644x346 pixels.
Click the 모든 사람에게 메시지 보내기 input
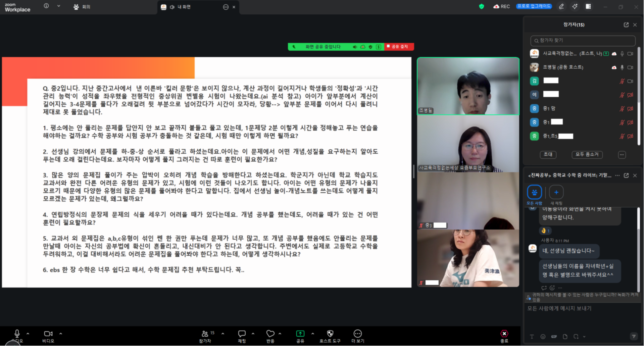(x=582, y=315)
